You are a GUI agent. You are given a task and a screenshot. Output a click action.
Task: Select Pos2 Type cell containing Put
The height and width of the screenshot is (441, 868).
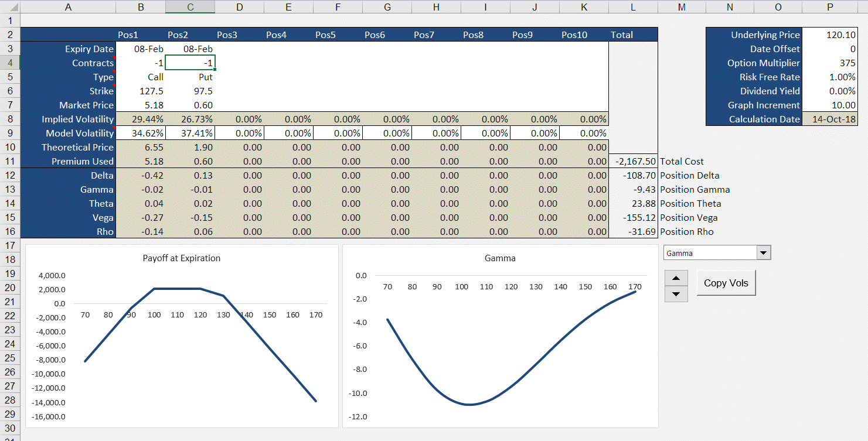tap(190, 77)
